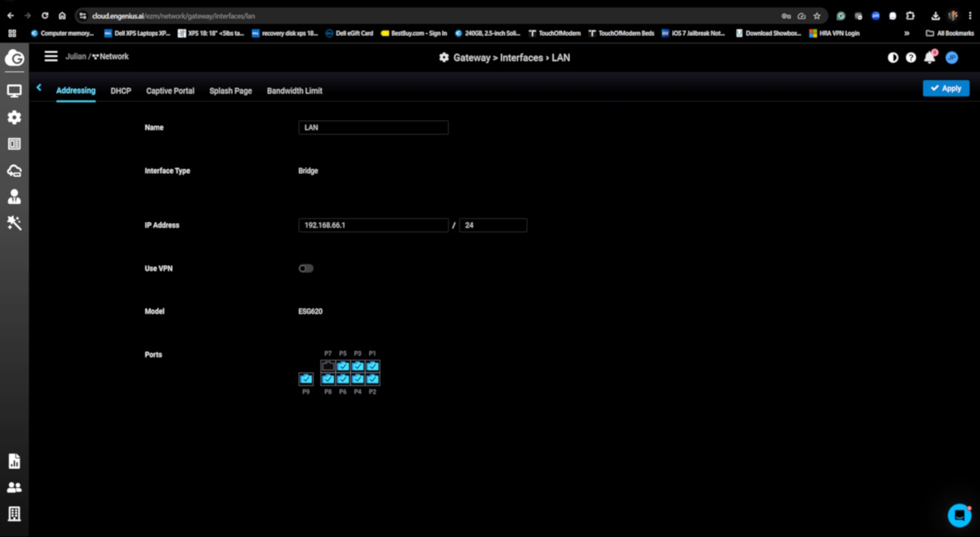Click the Gateway > Interfaces > LAN breadcrumb
This screenshot has height=537, width=980.
(510, 57)
